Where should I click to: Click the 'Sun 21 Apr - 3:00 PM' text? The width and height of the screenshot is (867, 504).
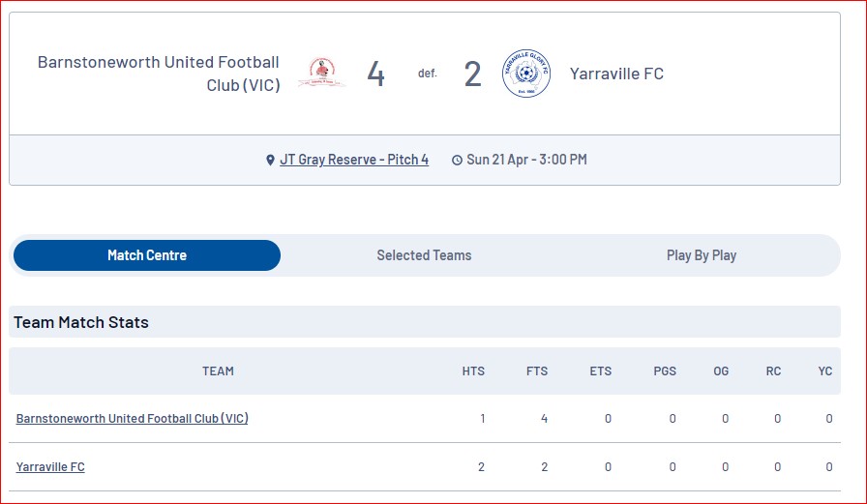coord(526,160)
